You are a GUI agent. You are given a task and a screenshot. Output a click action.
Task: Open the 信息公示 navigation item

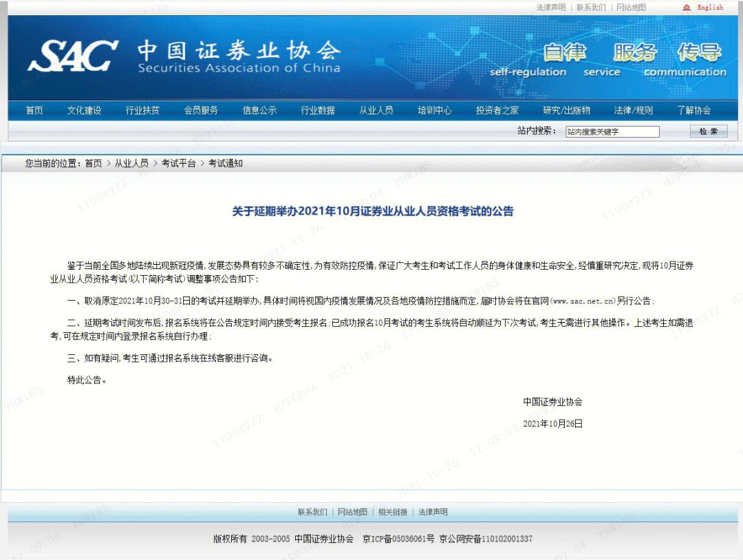point(259,110)
